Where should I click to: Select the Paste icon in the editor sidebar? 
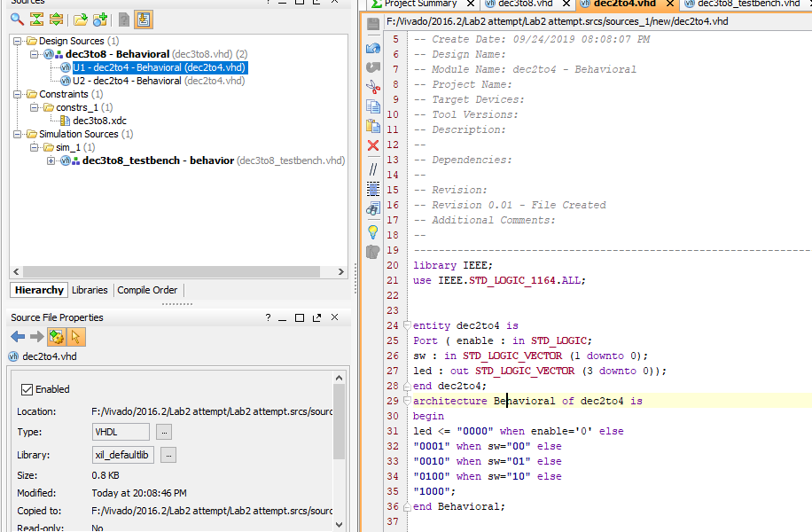pos(372,126)
